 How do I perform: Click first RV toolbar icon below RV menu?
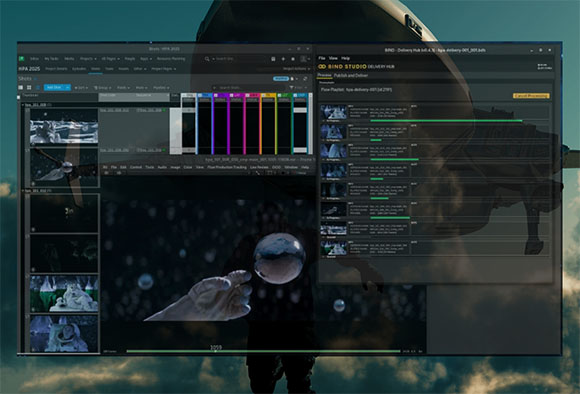point(107,173)
